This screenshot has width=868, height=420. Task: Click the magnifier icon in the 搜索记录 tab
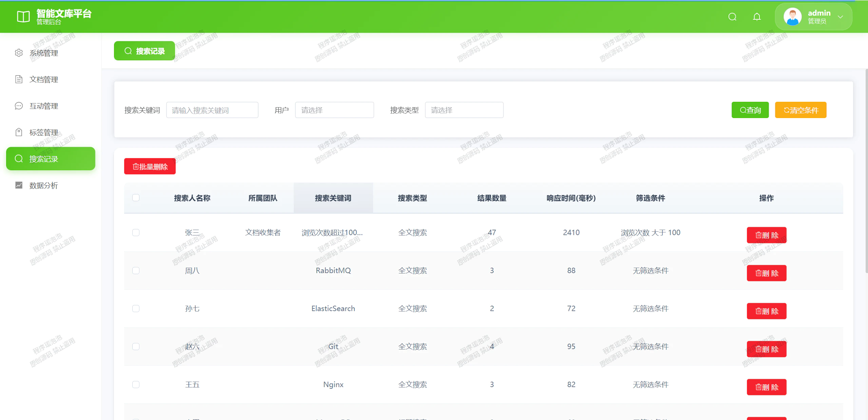point(128,51)
